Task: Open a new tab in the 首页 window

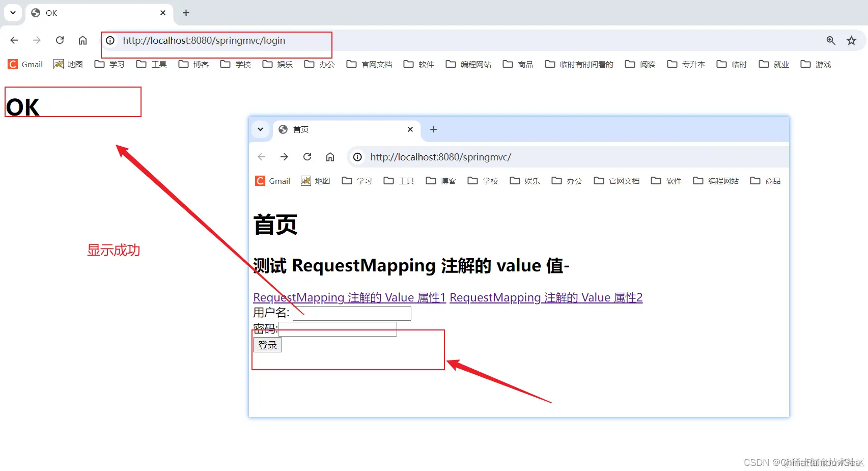Action: click(x=433, y=129)
